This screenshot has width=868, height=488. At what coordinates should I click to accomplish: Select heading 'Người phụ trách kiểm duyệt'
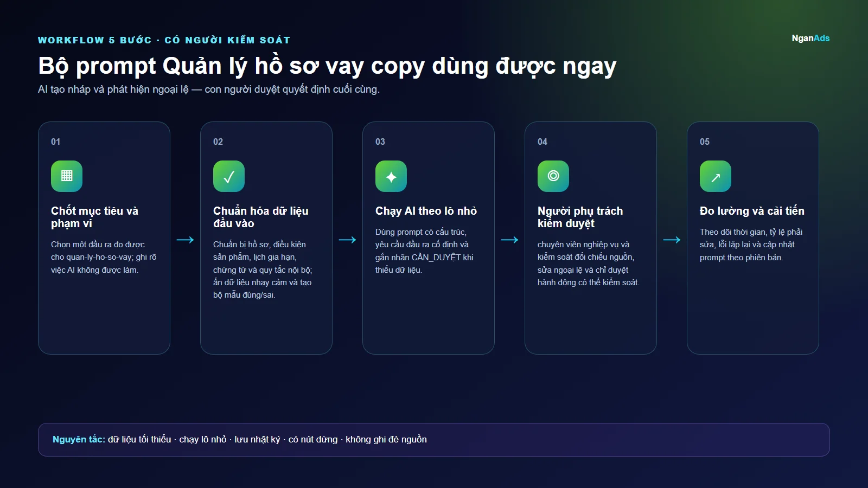580,217
